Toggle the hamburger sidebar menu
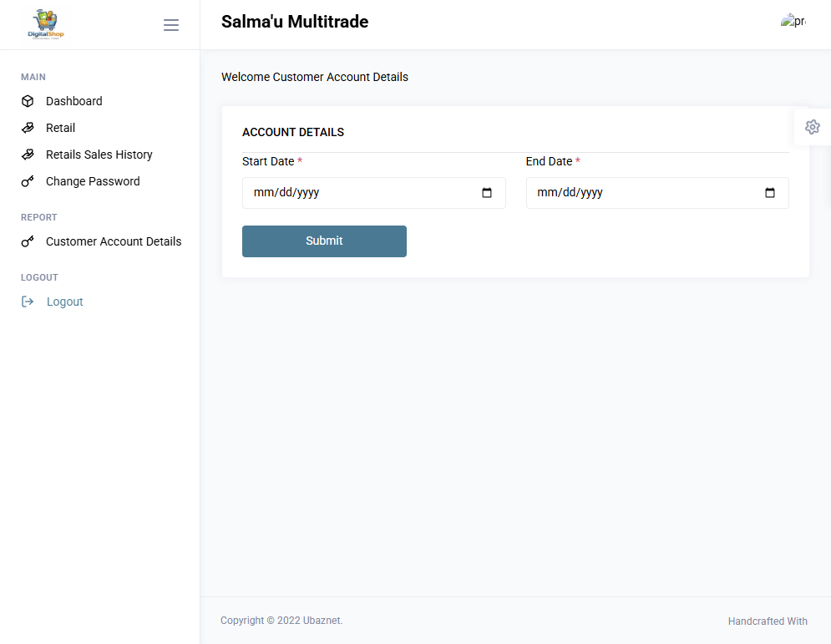This screenshot has height=644, width=831. (x=170, y=25)
